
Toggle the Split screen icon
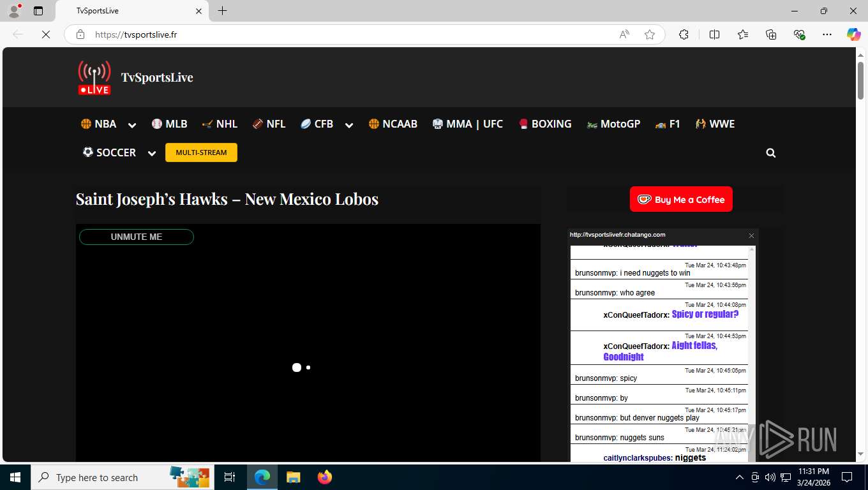point(714,34)
